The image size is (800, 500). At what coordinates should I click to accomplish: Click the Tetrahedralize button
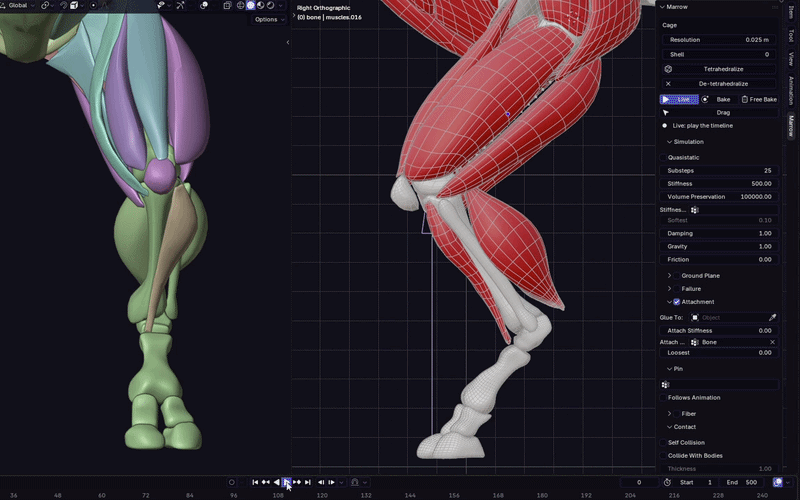tap(719, 69)
